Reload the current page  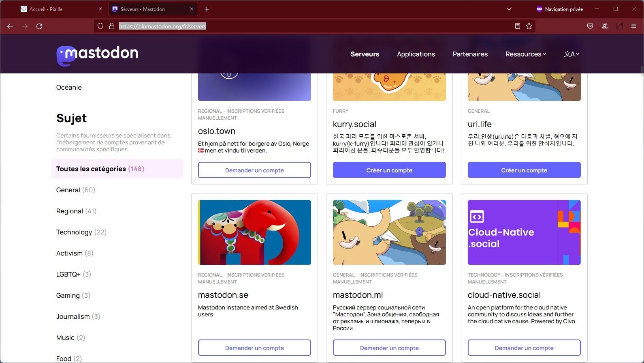[39, 26]
